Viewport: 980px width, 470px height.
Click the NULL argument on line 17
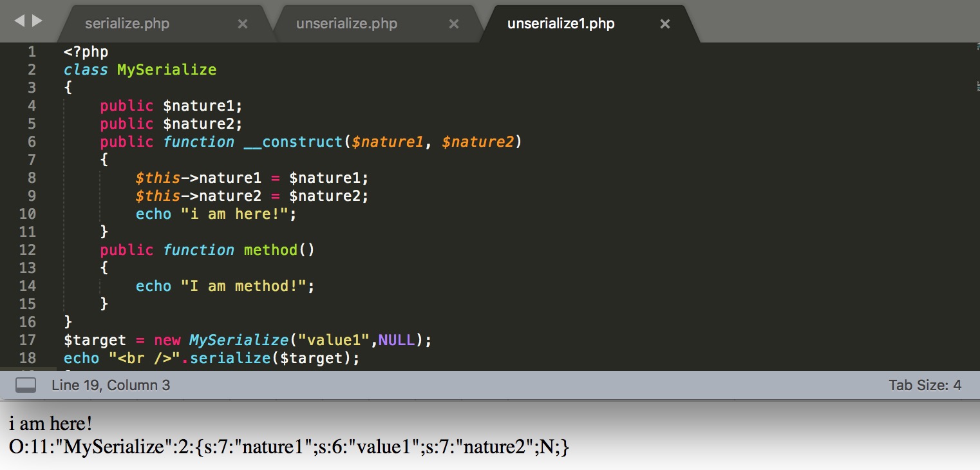396,340
